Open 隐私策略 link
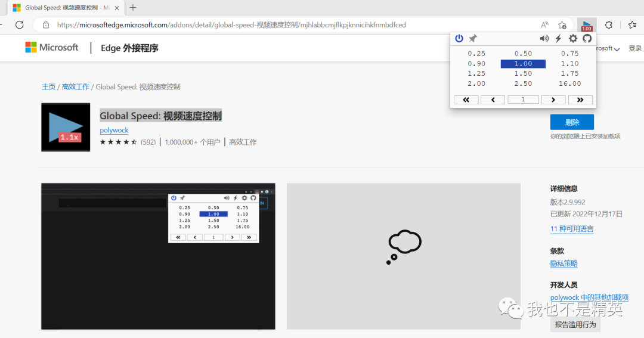Image resolution: width=644 pixels, height=338 pixels. coord(564,263)
